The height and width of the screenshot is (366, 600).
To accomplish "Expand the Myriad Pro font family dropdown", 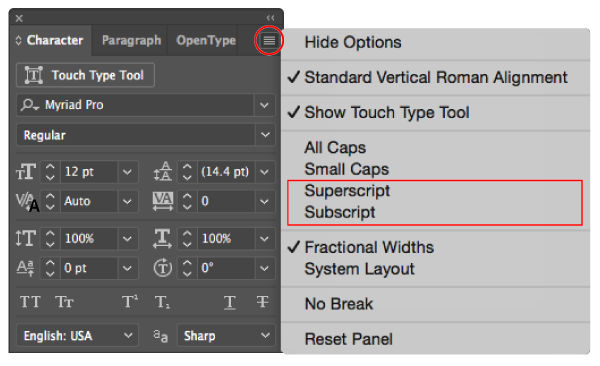I will [x=264, y=105].
